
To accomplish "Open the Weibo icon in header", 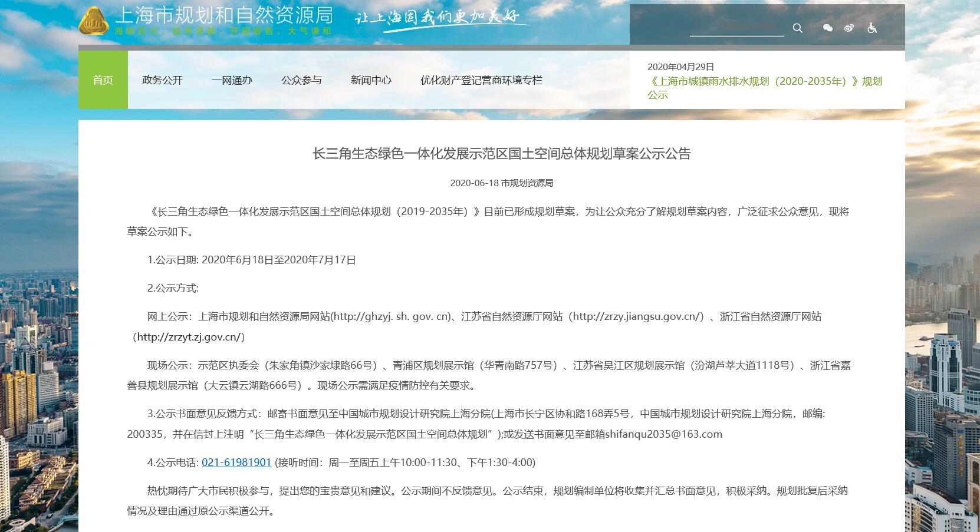I will click(x=849, y=28).
